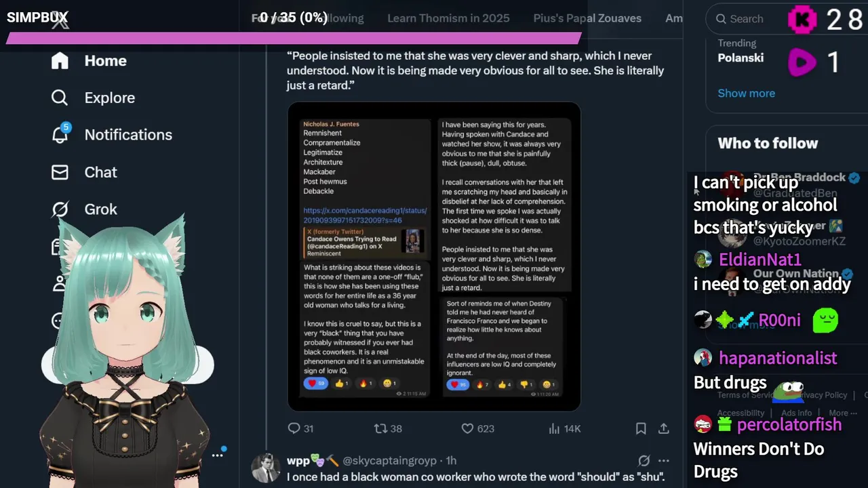Bookmark the Fuentes screenshot post

[641, 428]
